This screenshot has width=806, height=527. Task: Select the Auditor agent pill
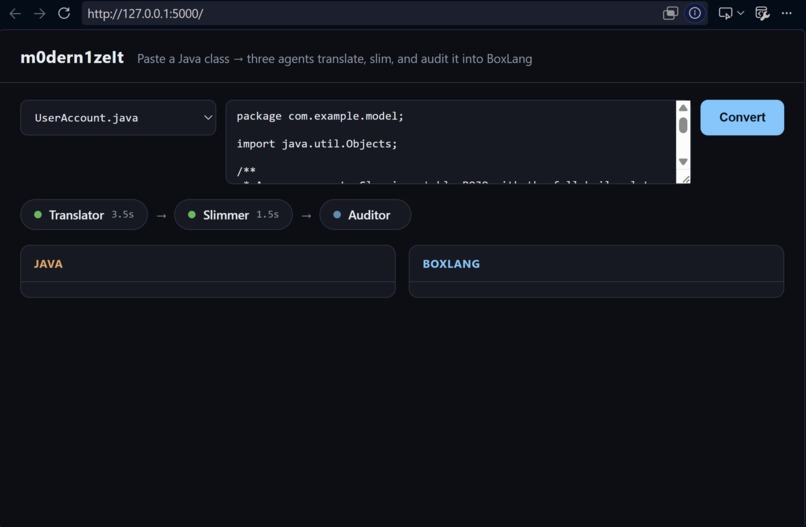click(x=365, y=215)
